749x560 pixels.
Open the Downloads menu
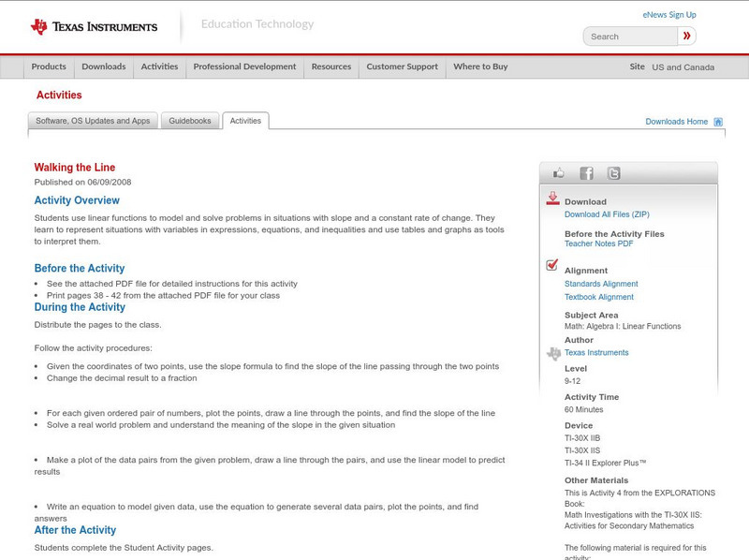(104, 66)
